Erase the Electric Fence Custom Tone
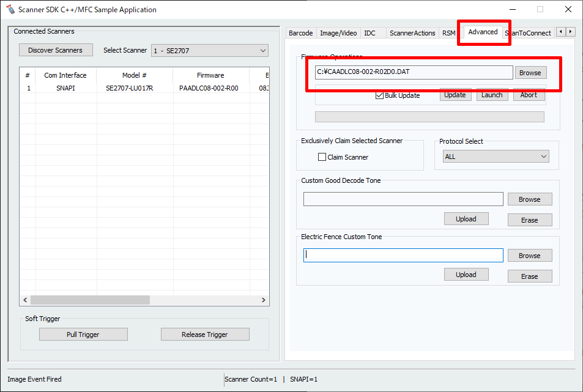 [529, 276]
